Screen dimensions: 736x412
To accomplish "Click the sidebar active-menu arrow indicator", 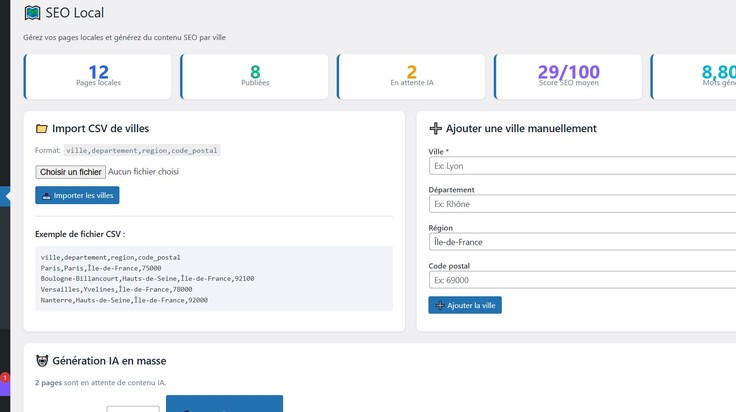I will click(5, 196).
